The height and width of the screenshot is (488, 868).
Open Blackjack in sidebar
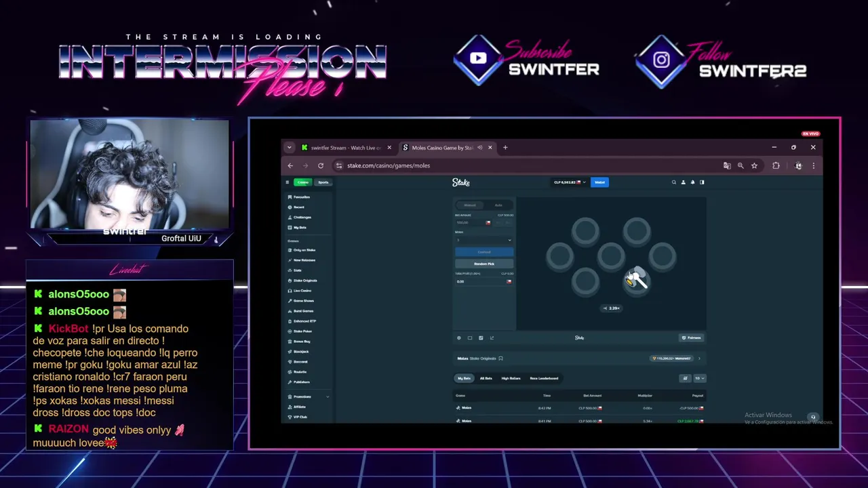click(x=309, y=352)
